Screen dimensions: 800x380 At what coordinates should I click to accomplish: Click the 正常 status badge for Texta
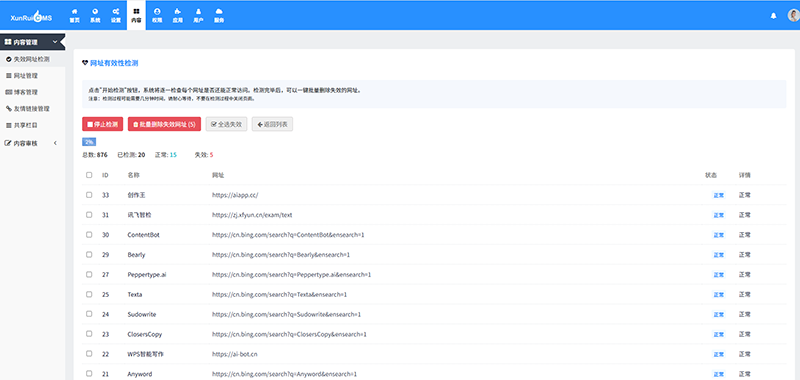(x=718, y=294)
